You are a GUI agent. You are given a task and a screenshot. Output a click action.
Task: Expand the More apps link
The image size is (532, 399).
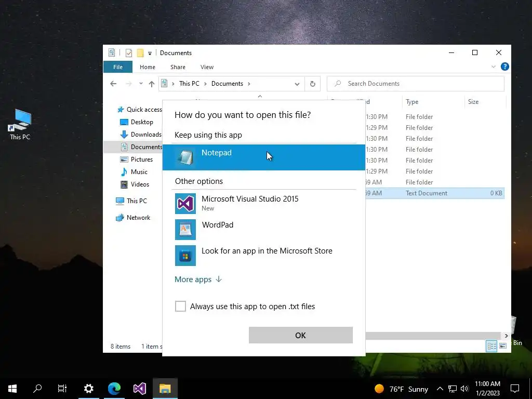coord(198,279)
